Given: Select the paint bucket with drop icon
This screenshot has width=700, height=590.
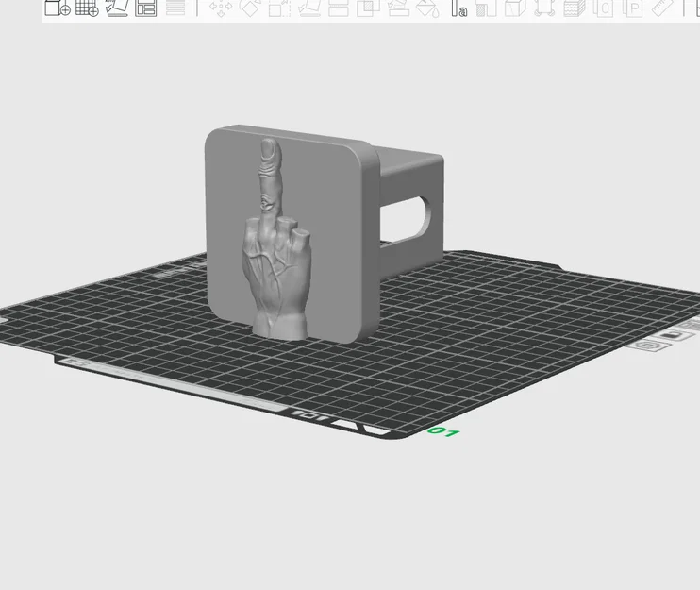Looking at the screenshot, I should tap(427, 8).
